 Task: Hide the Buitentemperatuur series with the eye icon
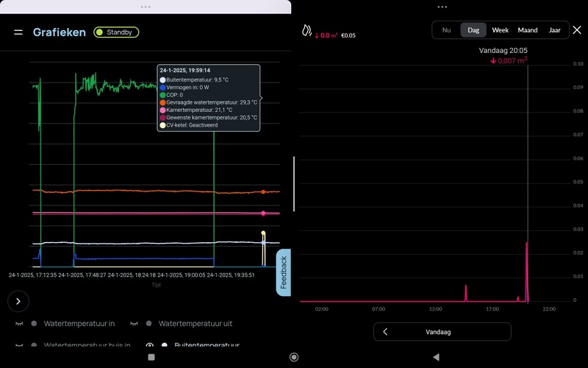[x=150, y=344]
